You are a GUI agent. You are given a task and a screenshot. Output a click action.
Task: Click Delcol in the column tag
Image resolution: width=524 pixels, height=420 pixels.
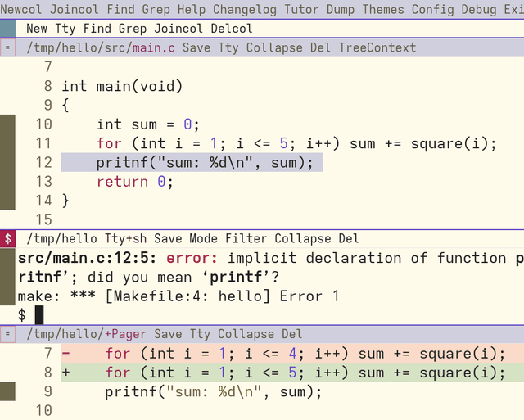click(x=231, y=29)
